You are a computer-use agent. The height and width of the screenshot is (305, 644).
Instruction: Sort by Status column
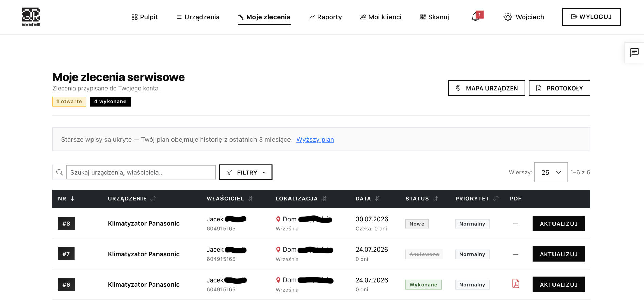[x=435, y=199]
